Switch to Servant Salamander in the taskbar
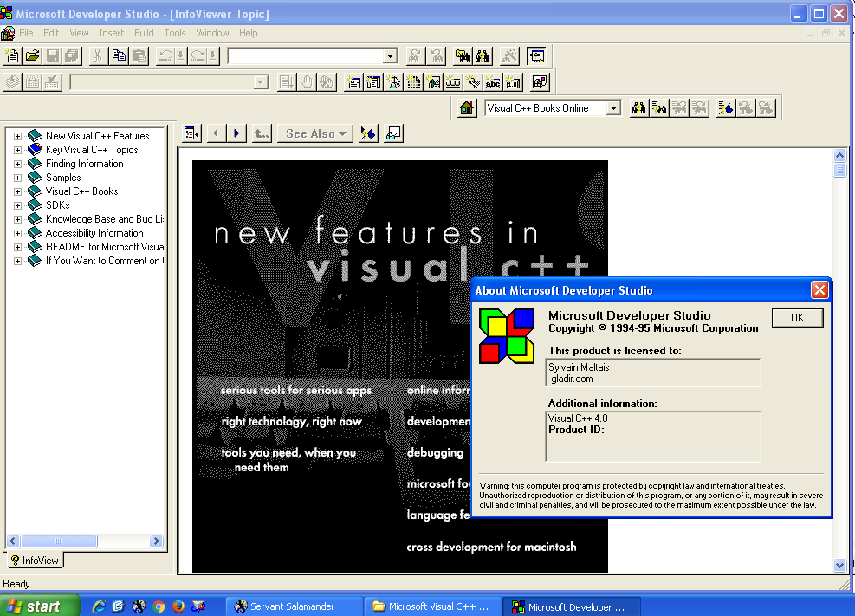The image size is (855, 616). [x=292, y=606]
